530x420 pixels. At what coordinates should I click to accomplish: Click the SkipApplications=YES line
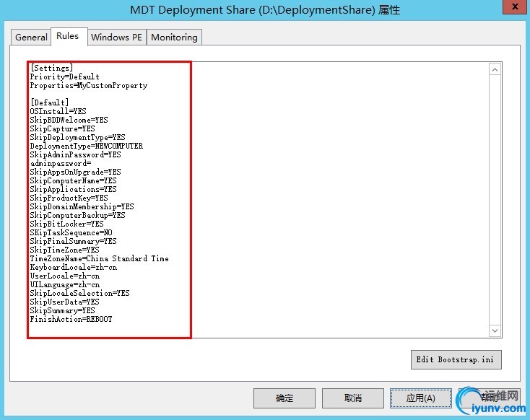(74, 189)
